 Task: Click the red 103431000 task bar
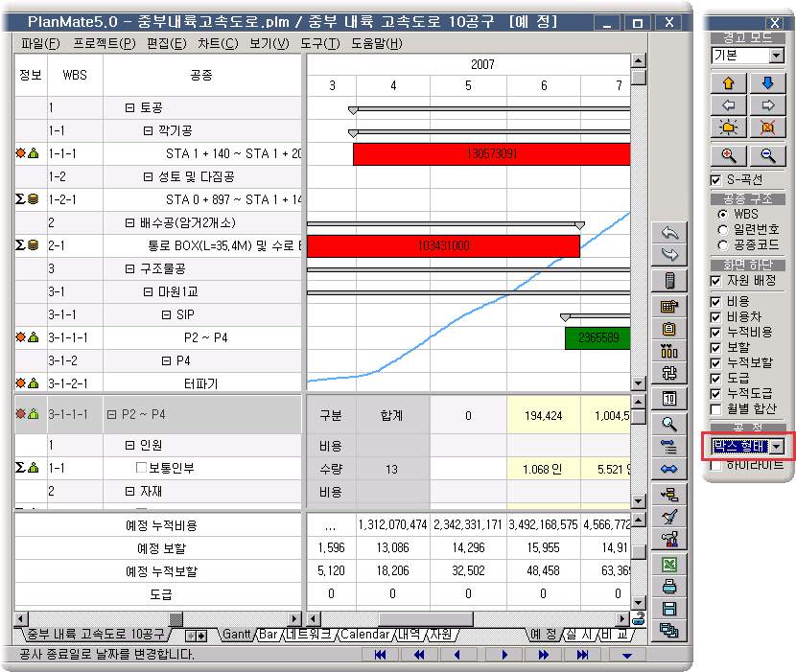pyautogui.click(x=442, y=246)
